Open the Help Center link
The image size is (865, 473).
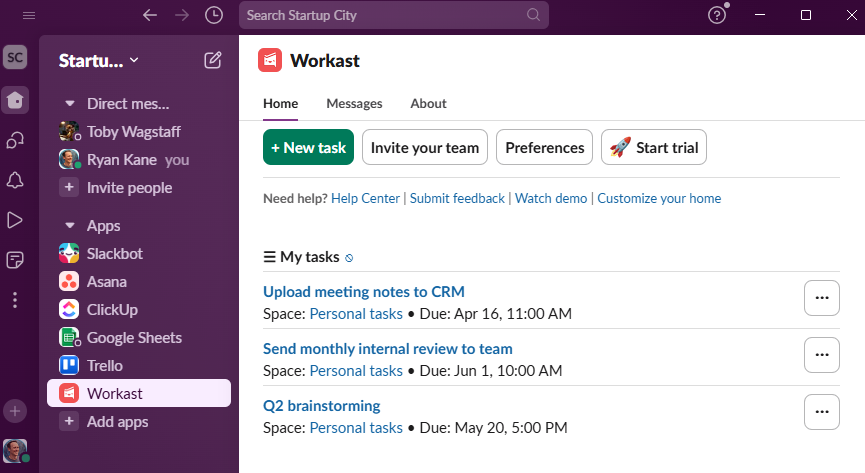(x=365, y=199)
